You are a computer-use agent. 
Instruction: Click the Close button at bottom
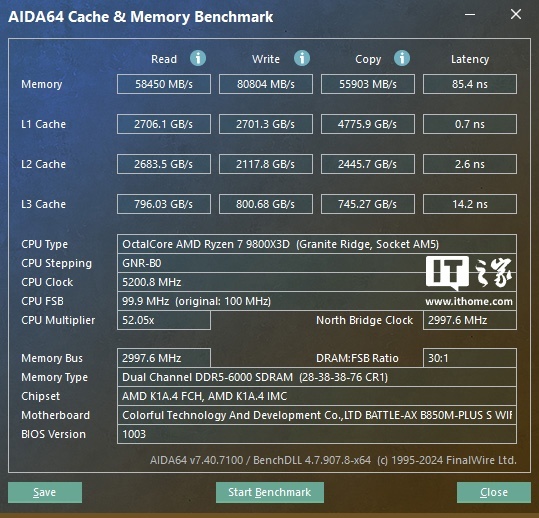(x=494, y=492)
